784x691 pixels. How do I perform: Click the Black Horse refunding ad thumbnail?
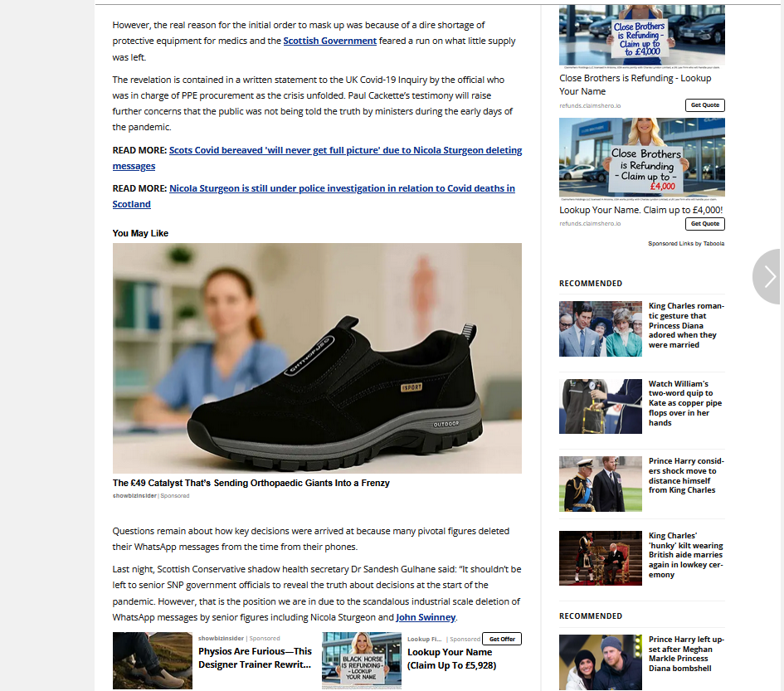pyautogui.click(x=362, y=660)
